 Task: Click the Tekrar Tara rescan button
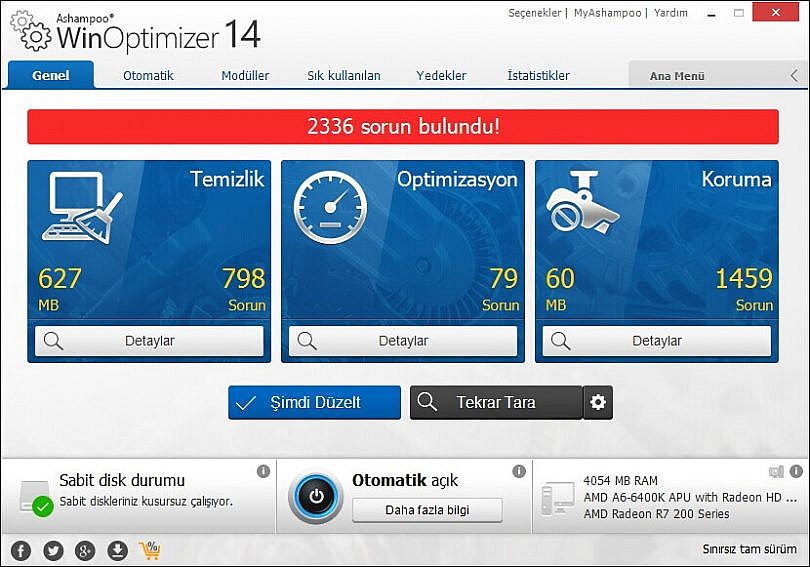coord(496,402)
